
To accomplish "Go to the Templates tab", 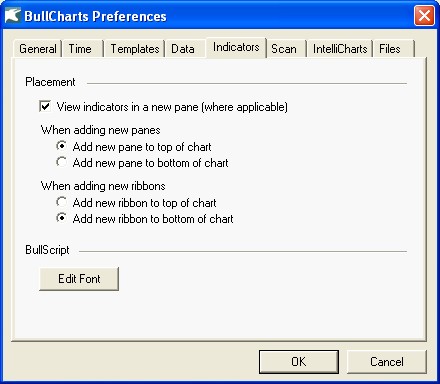I will (x=135, y=49).
